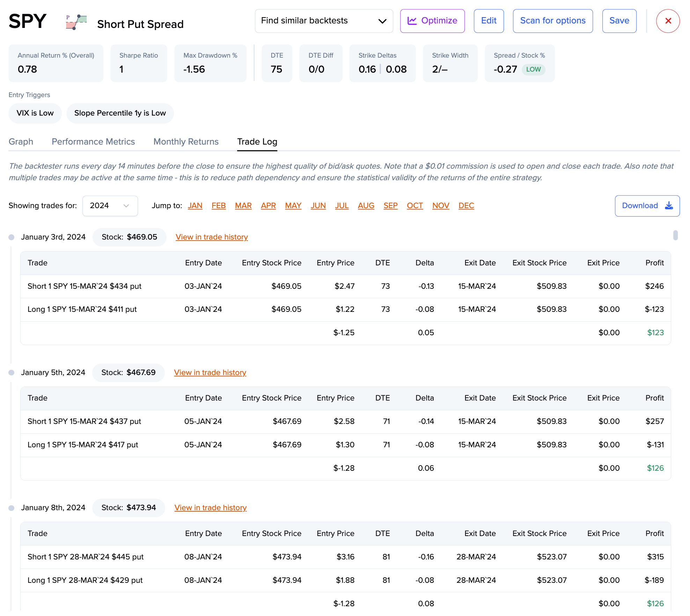Select the Monthly Returns tab
The height and width of the screenshot is (616, 690).
186,142
